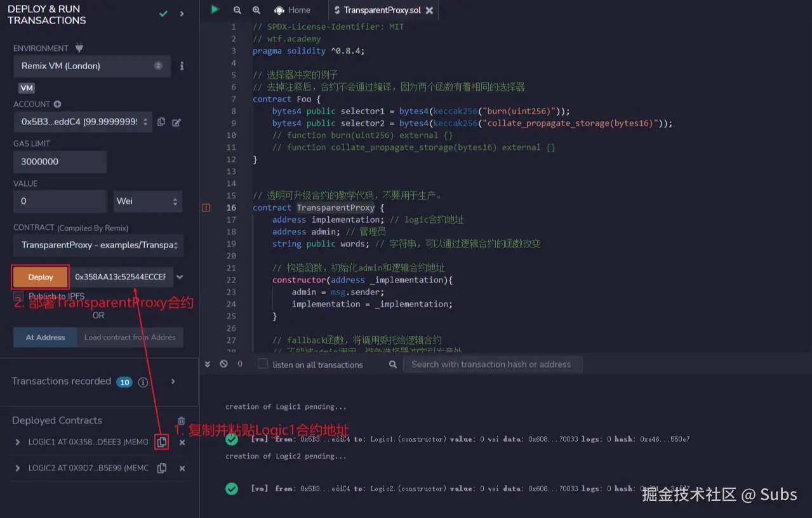This screenshot has width=812, height=518.
Task: Click the gas limit field 3000000
Action: [x=60, y=161]
